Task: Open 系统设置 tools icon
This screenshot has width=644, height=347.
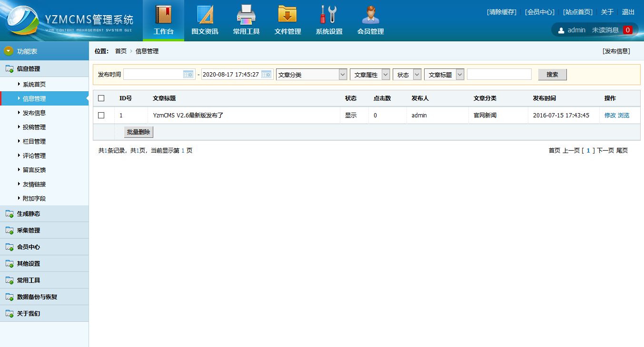Action: click(329, 15)
